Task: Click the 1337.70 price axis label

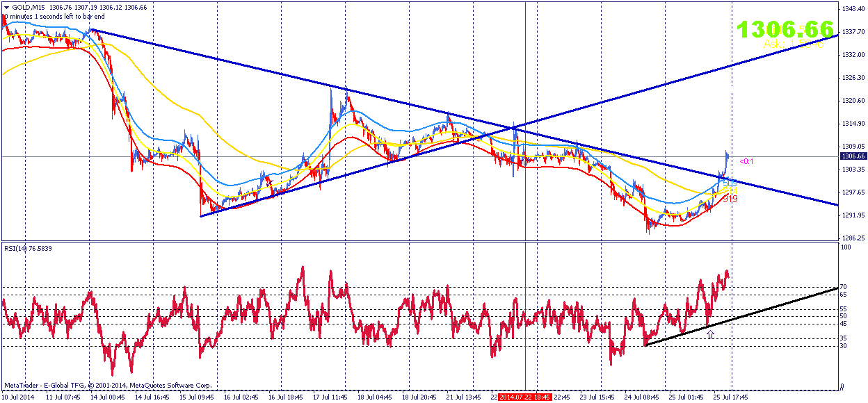Action: [x=852, y=32]
